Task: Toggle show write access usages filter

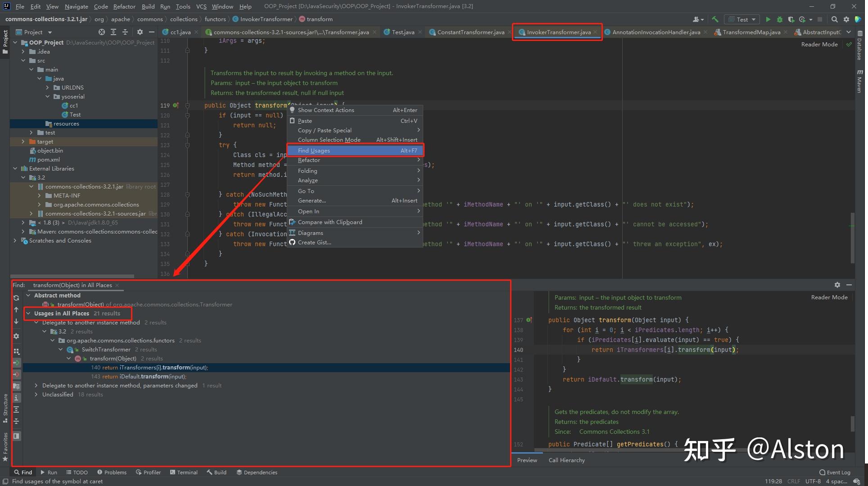Action: [16, 374]
